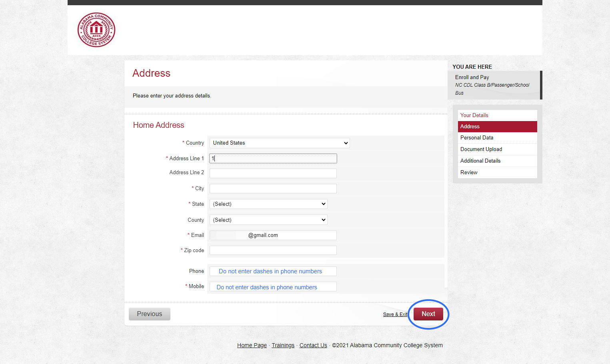Jump to the Document Upload step
610x364 pixels.
click(x=498, y=149)
